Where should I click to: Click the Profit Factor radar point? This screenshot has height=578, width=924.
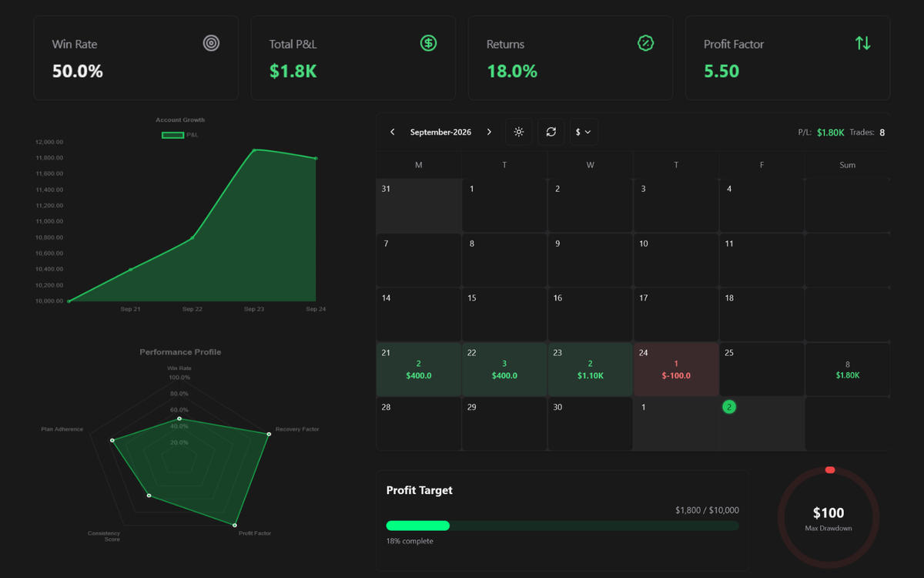[234, 524]
